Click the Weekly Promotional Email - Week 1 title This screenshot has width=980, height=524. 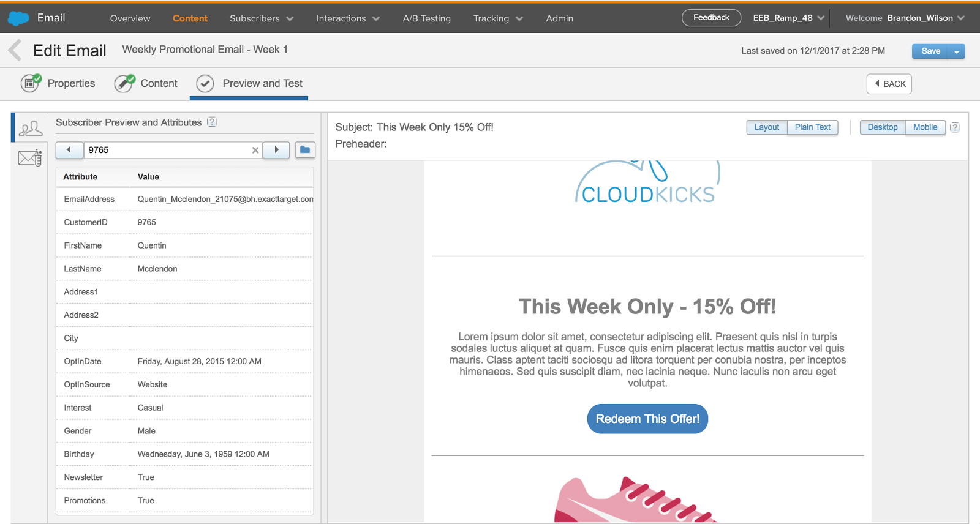[x=205, y=50]
